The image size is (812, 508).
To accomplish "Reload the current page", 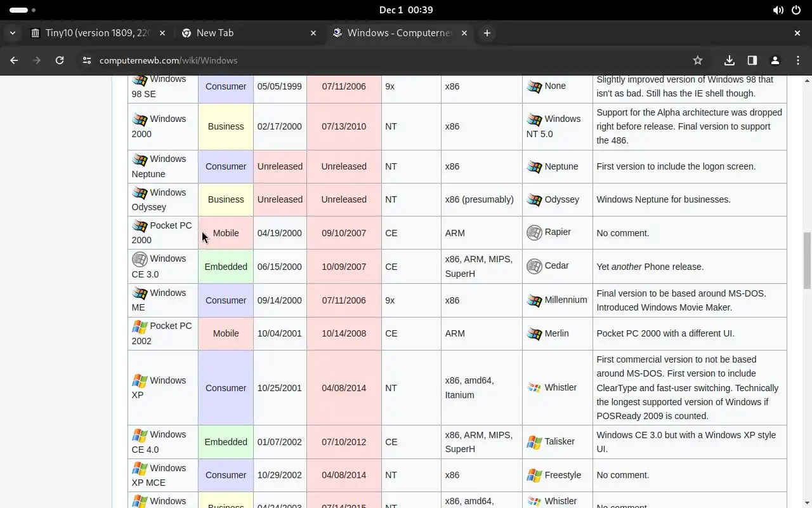I will click(60, 60).
